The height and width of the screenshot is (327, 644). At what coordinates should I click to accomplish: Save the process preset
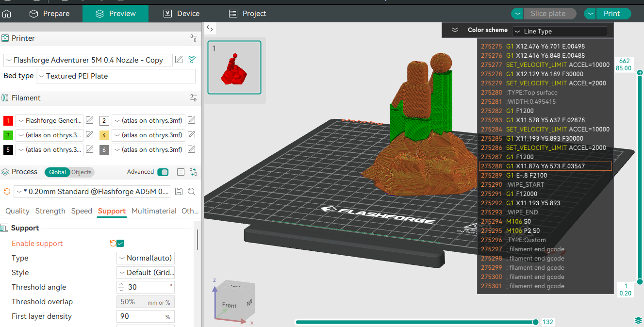point(179,192)
